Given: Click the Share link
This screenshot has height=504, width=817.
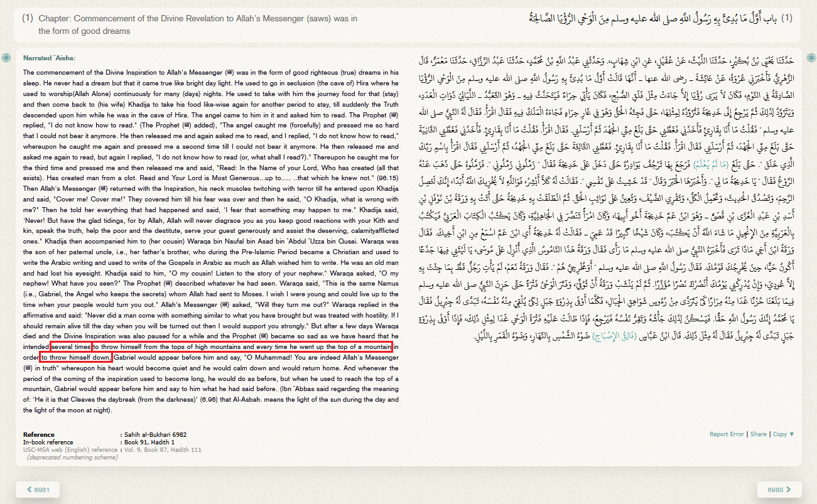Looking at the screenshot, I should (759, 434).
